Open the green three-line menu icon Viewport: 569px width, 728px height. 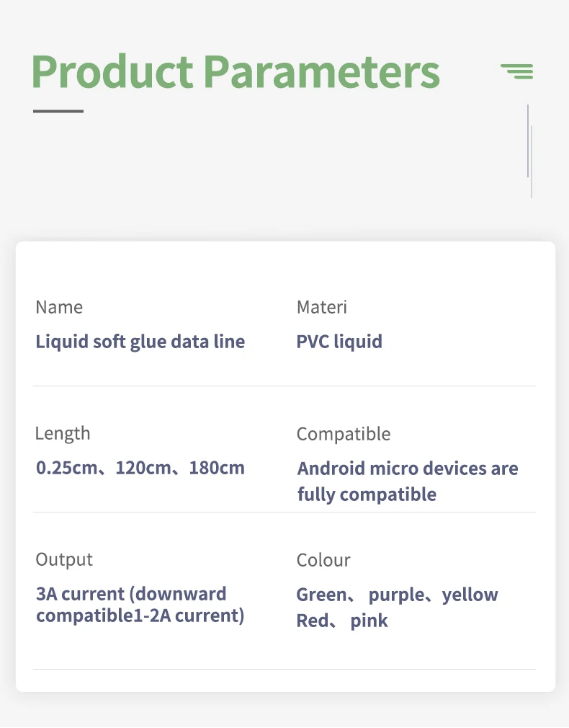[517, 71]
